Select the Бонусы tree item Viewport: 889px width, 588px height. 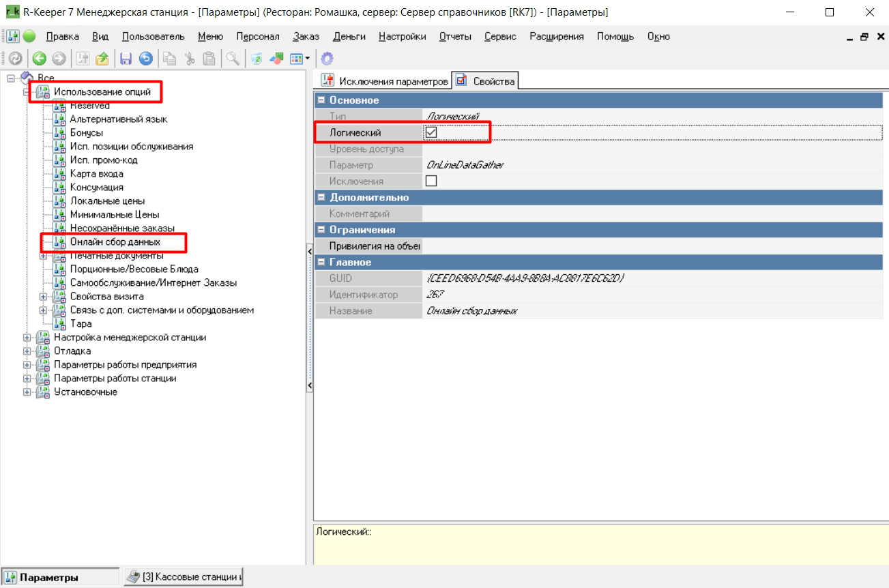click(x=87, y=133)
